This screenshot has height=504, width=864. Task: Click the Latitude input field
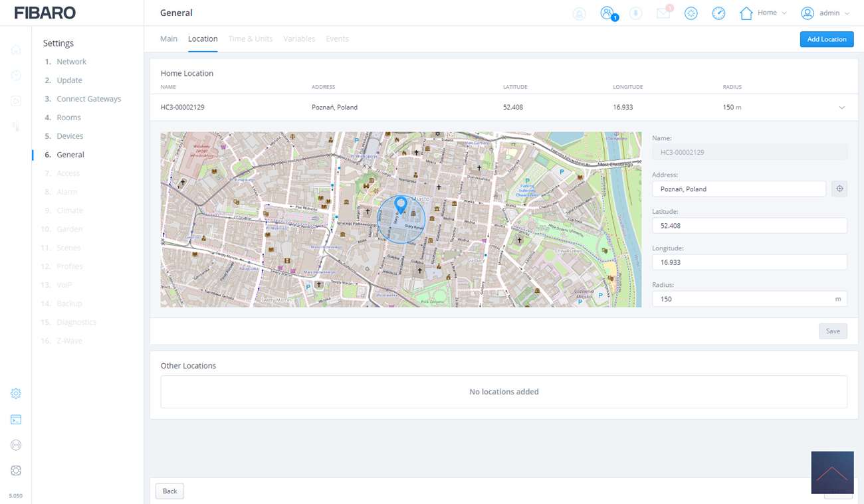749,226
